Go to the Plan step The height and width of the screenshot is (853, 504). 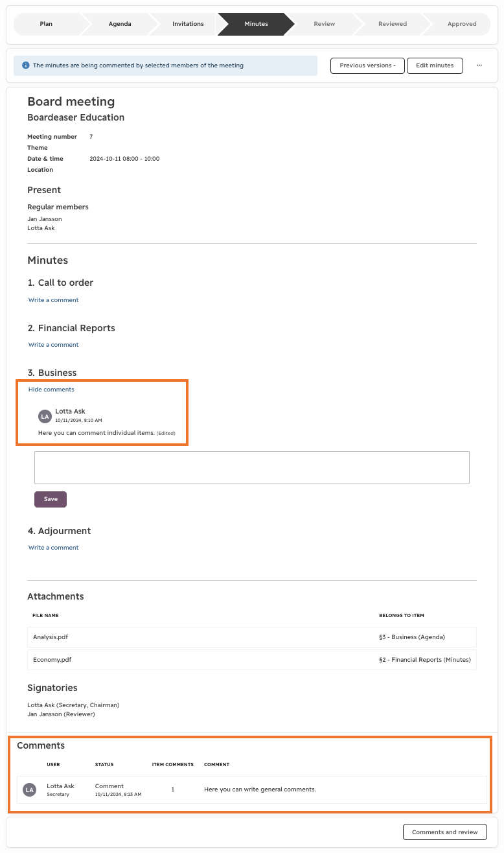[x=47, y=24]
